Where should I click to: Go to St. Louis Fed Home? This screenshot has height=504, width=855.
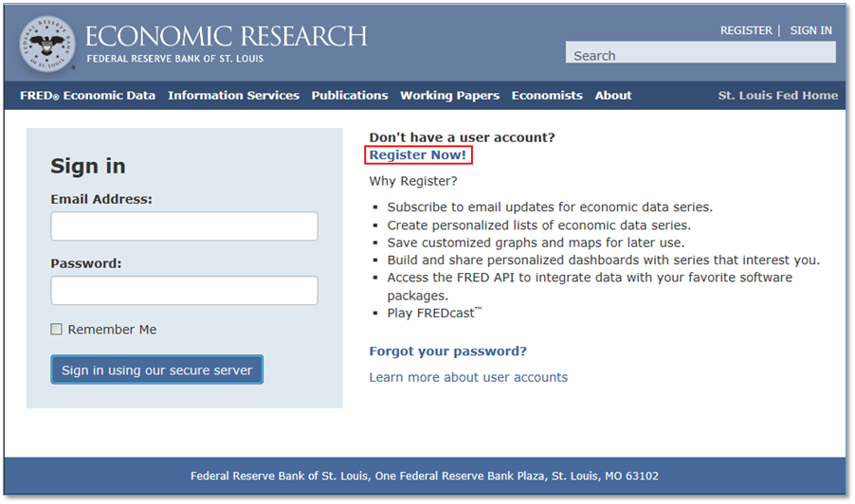pos(777,96)
